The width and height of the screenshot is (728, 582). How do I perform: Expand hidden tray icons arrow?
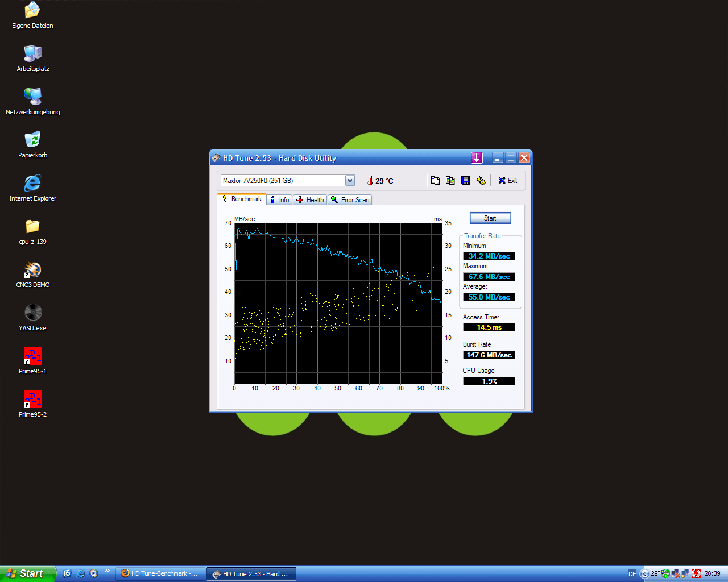pos(644,574)
